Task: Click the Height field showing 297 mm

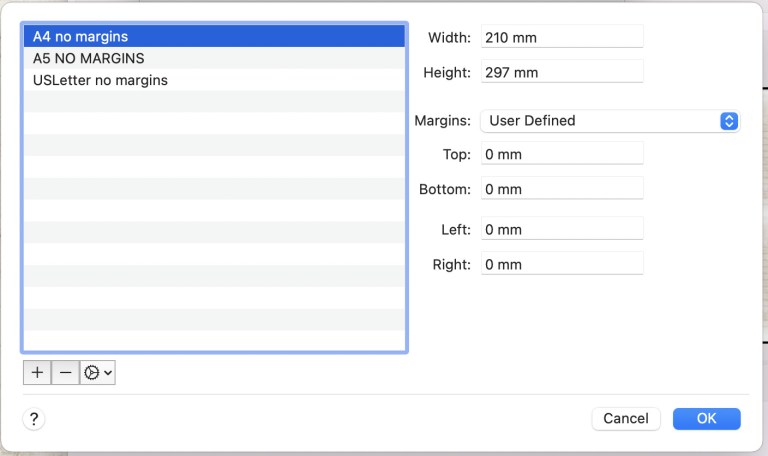Action: (561, 72)
